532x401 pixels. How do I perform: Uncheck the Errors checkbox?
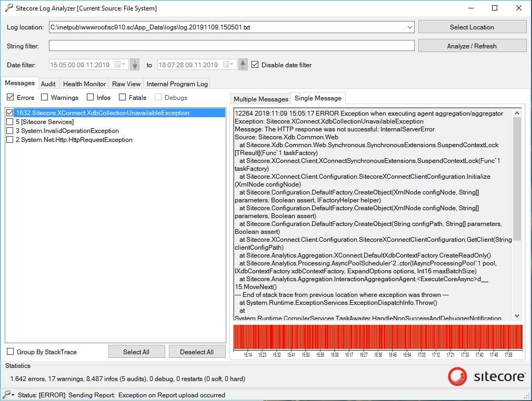pyautogui.click(x=10, y=97)
